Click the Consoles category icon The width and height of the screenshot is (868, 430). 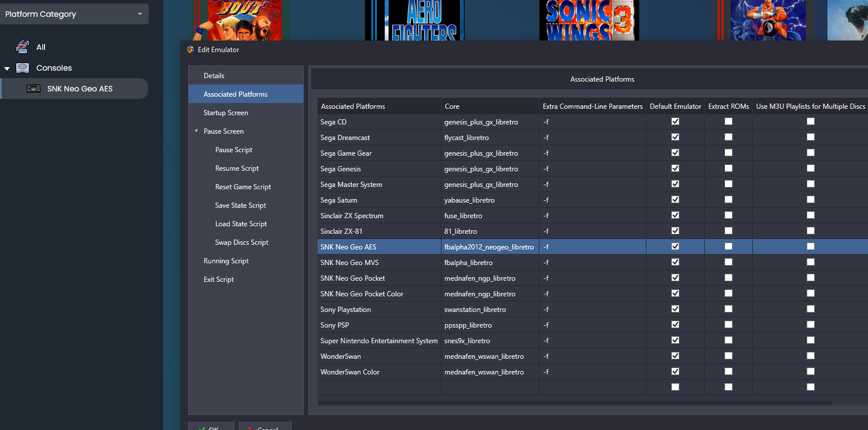point(23,68)
